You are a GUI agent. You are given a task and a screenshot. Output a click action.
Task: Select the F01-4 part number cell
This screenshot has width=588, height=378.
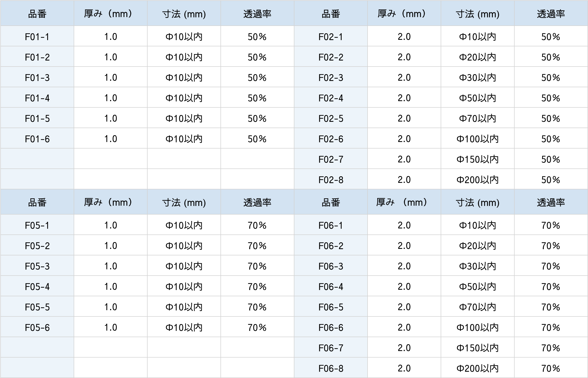pyautogui.click(x=37, y=98)
